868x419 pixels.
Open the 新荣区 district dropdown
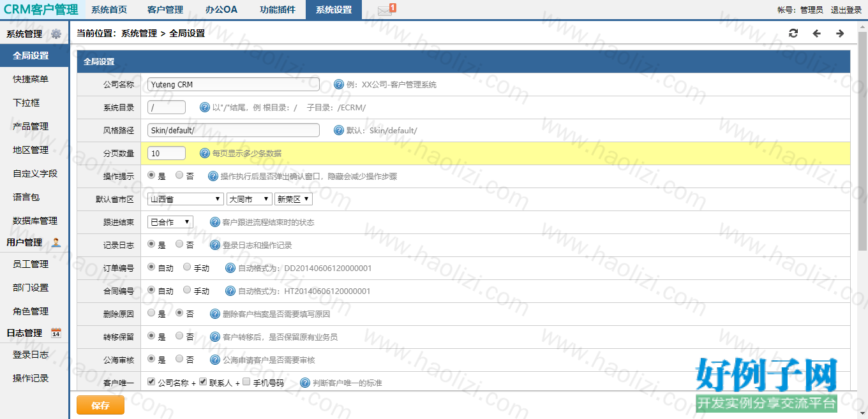294,199
